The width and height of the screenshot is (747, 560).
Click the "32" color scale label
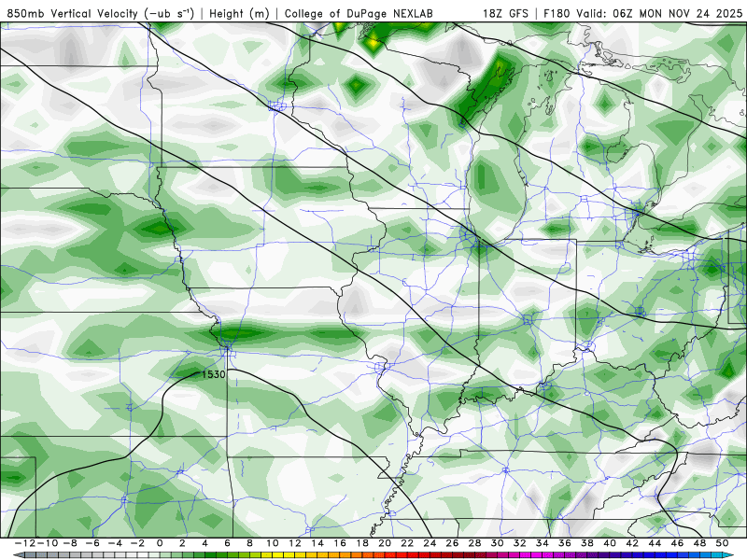pyautogui.click(x=520, y=543)
